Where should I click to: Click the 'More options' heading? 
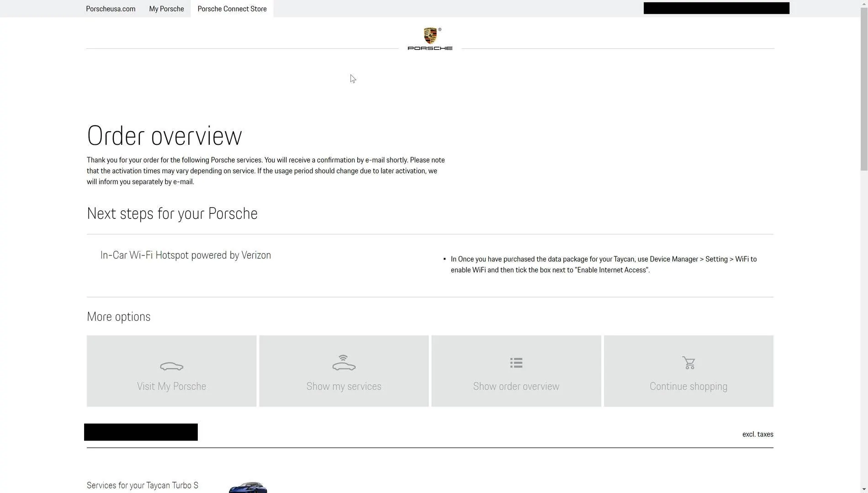coord(119,317)
